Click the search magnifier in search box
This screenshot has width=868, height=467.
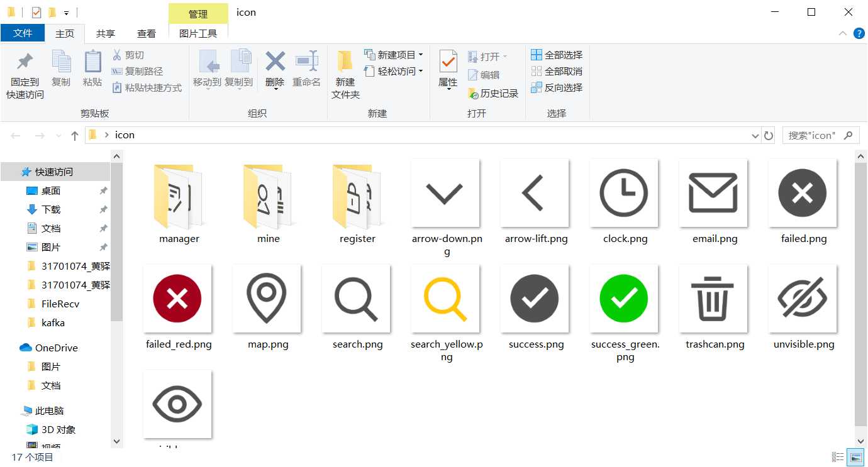pos(849,135)
